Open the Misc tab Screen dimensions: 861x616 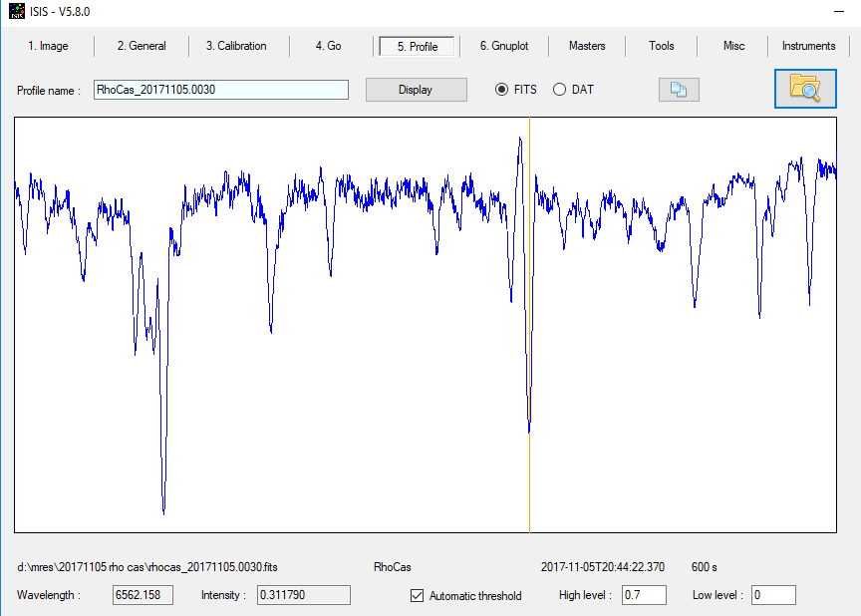click(733, 46)
